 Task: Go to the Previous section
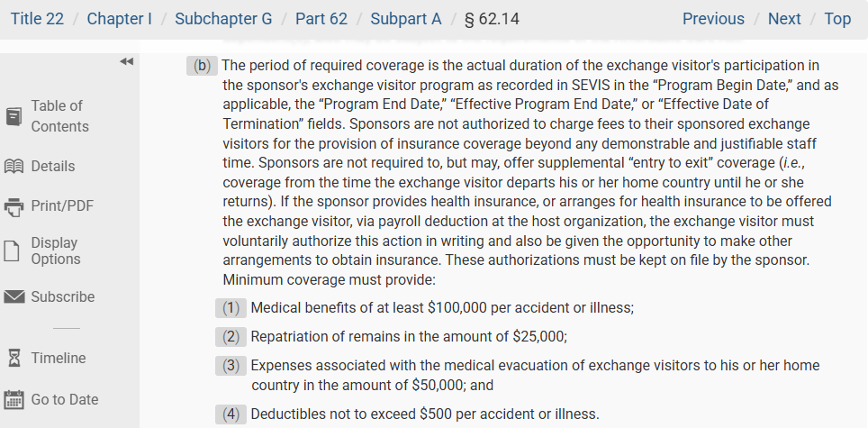point(713,19)
